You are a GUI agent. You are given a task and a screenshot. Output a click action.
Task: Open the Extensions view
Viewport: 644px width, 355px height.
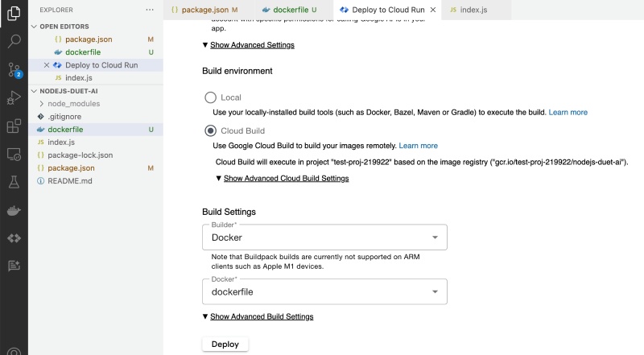coord(14,126)
